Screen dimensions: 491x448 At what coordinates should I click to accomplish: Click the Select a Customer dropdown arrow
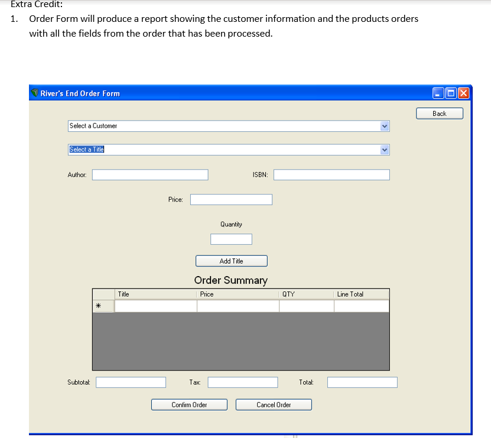point(385,126)
